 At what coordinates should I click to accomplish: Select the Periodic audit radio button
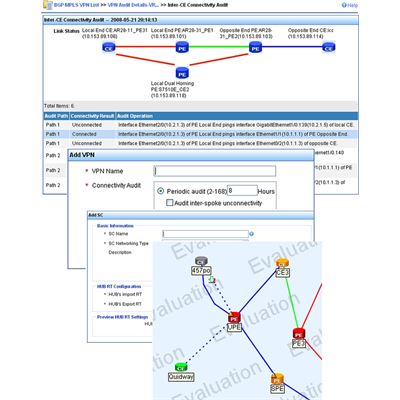161,191
